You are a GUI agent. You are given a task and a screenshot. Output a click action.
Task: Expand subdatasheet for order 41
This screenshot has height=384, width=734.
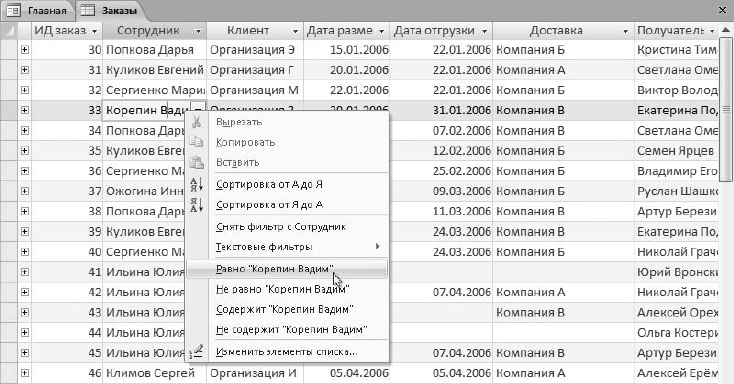click(25, 272)
